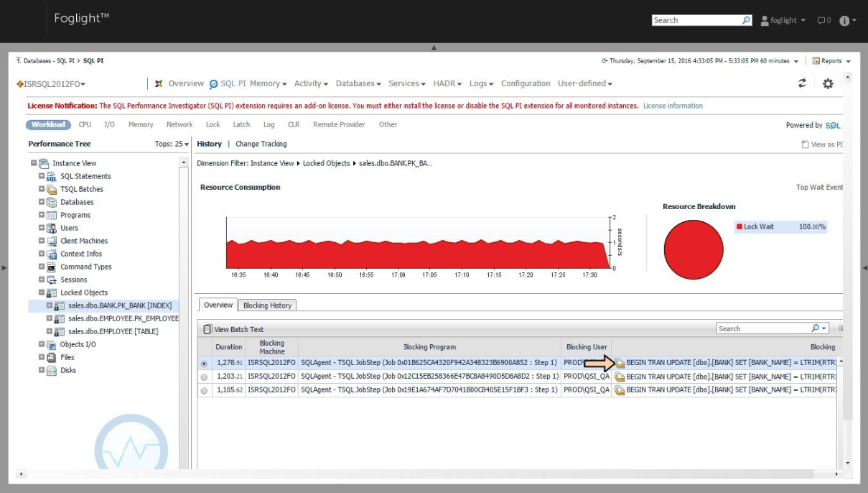Screen dimensions: 868x493
Task: Click the Command Types tree icon
Action: point(52,267)
